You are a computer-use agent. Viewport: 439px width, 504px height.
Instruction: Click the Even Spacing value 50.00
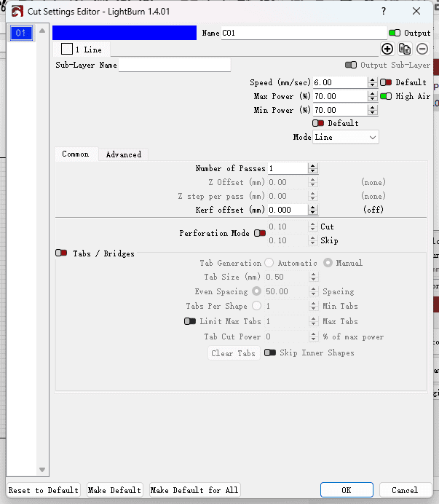pos(287,291)
